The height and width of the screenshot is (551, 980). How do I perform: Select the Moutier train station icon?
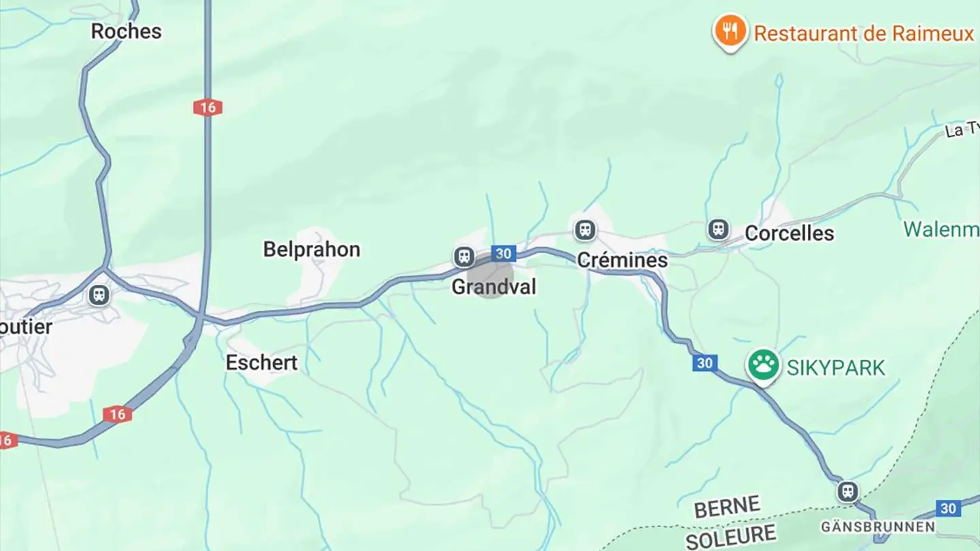(99, 295)
